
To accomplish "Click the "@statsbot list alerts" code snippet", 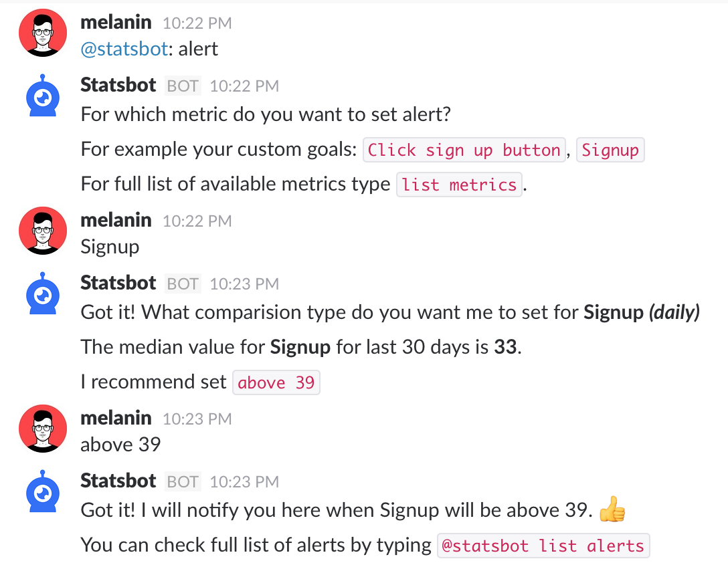I will [543, 546].
